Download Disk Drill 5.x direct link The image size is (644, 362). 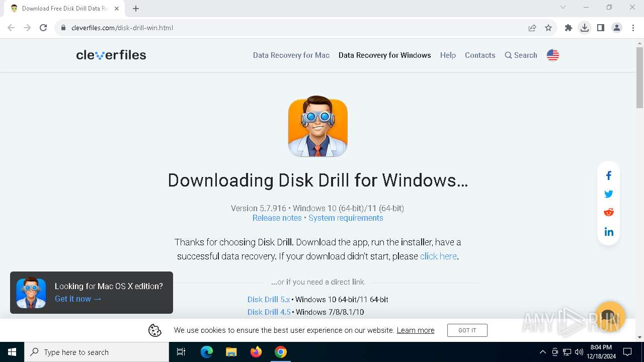click(269, 299)
